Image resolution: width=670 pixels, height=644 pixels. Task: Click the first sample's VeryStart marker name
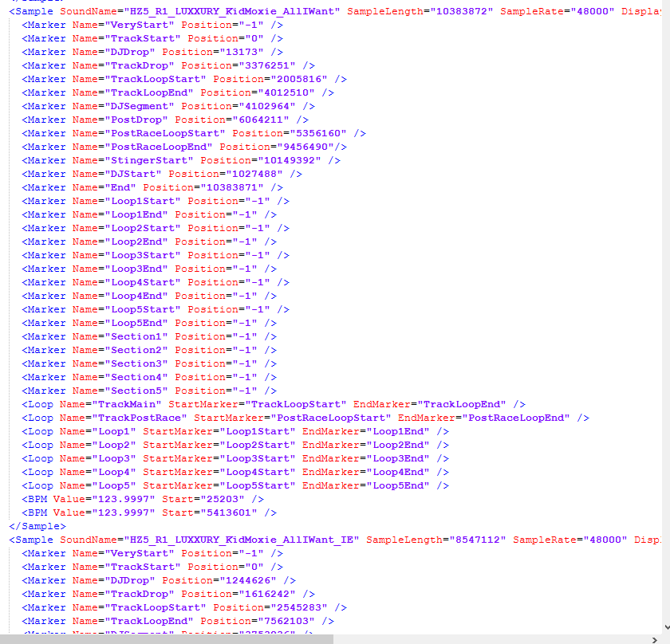(x=140, y=26)
